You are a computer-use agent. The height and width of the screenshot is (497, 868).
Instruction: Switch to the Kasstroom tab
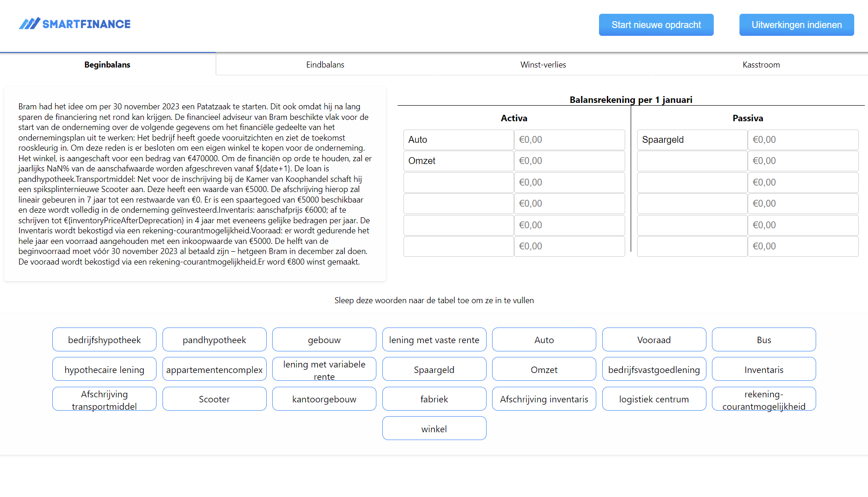click(761, 64)
